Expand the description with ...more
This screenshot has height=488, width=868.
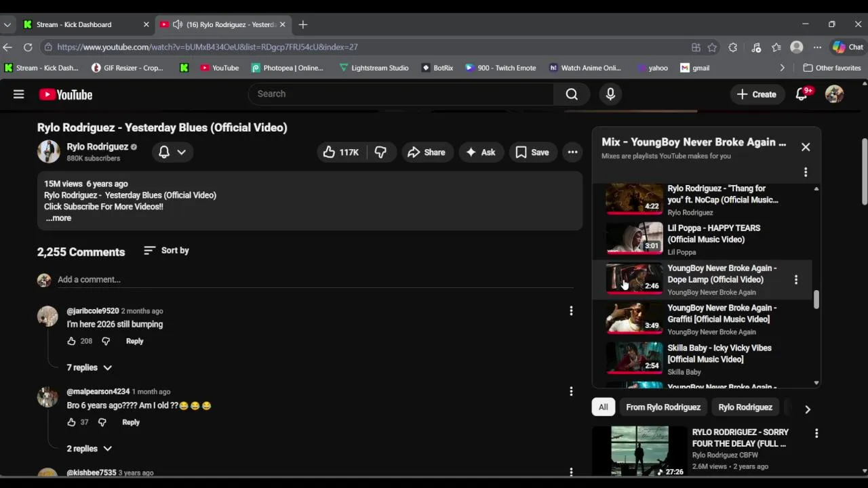pos(58,218)
